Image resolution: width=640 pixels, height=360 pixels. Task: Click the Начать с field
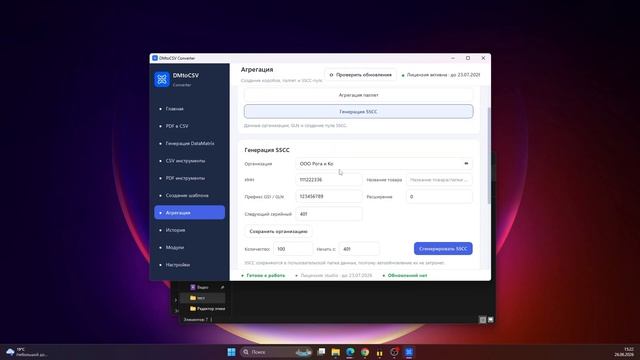pyautogui.click(x=359, y=249)
